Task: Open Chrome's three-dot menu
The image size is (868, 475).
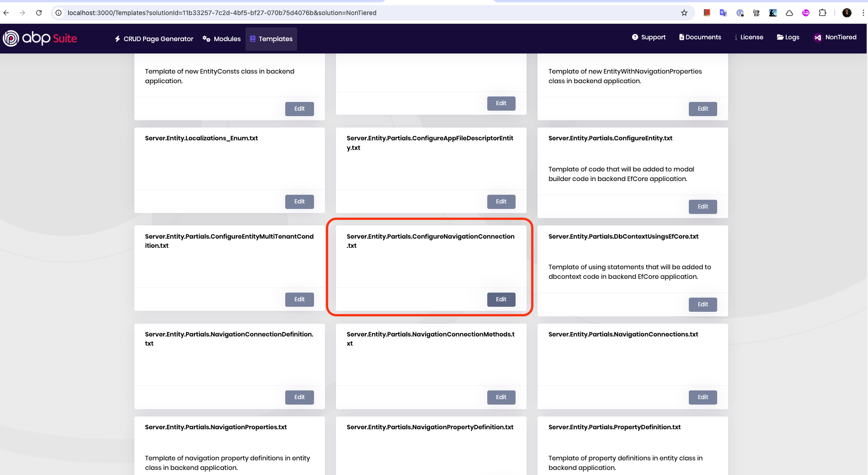Action: tap(863, 13)
